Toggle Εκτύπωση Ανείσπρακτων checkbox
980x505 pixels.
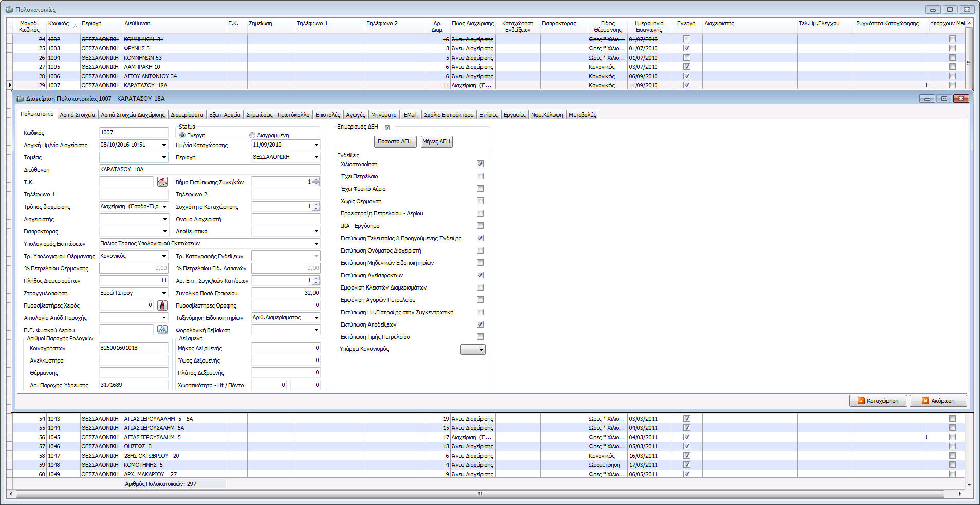(x=480, y=275)
